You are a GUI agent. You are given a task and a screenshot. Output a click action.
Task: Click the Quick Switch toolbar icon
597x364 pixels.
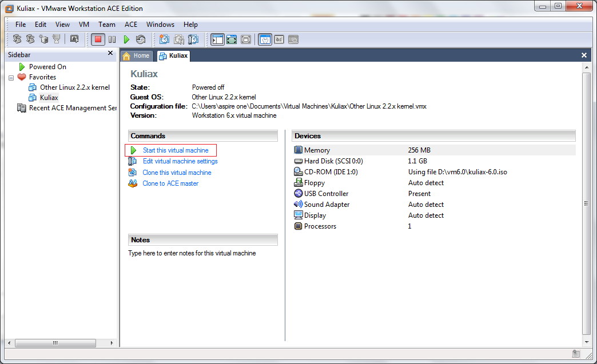click(246, 39)
